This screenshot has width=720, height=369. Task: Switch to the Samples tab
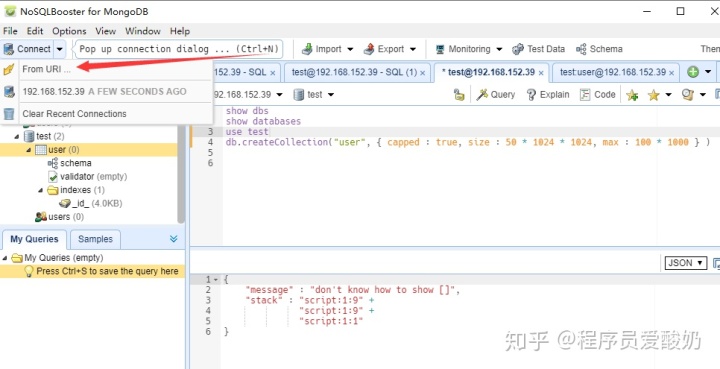pos(95,239)
